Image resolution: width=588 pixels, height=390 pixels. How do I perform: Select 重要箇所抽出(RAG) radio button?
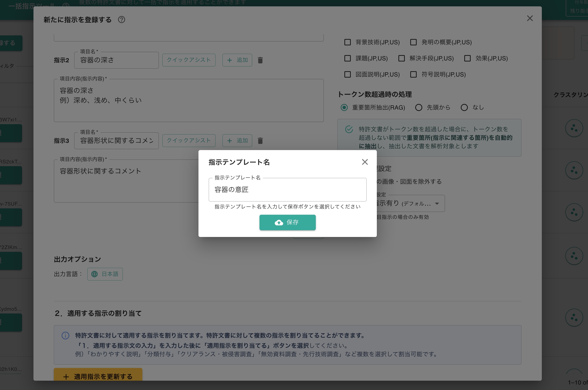344,107
